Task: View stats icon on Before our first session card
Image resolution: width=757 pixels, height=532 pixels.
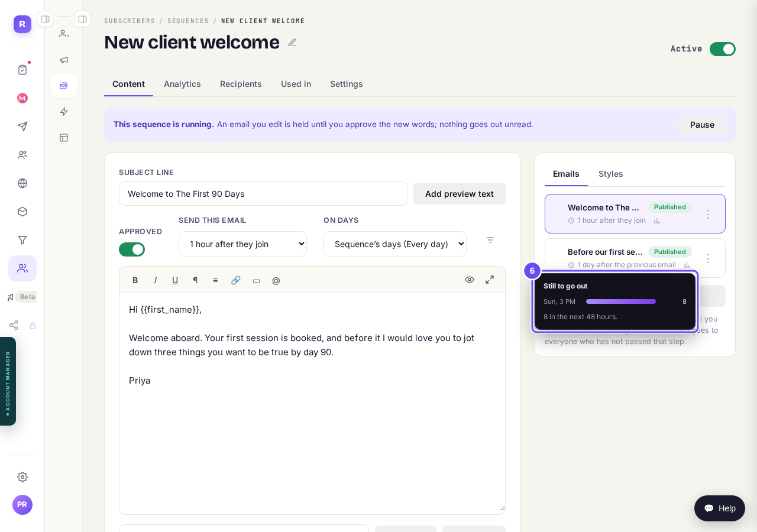Action: (x=687, y=265)
